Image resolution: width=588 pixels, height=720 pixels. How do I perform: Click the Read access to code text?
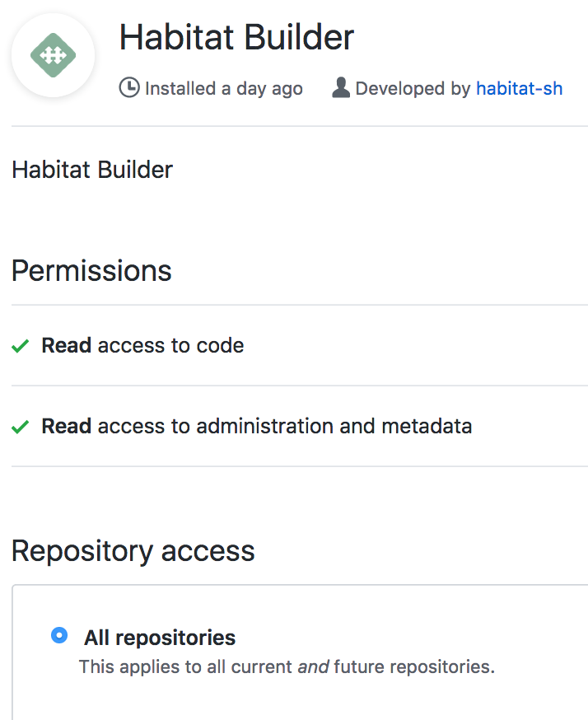pyautogui.click(x=142, y=345)
